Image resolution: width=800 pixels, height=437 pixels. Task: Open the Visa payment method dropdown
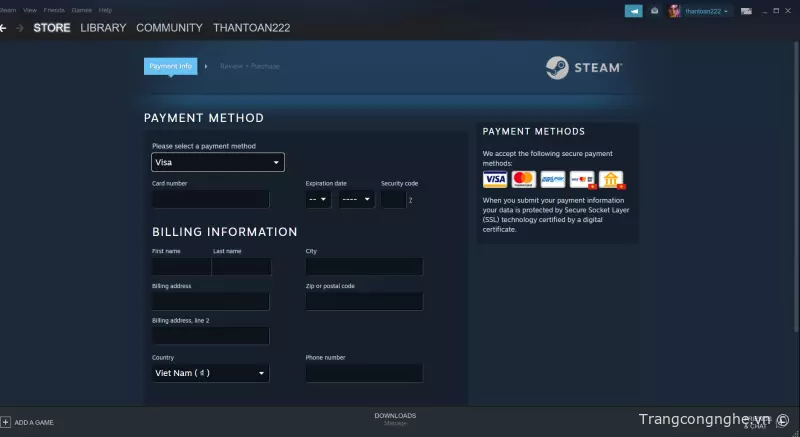coord(217,162)
